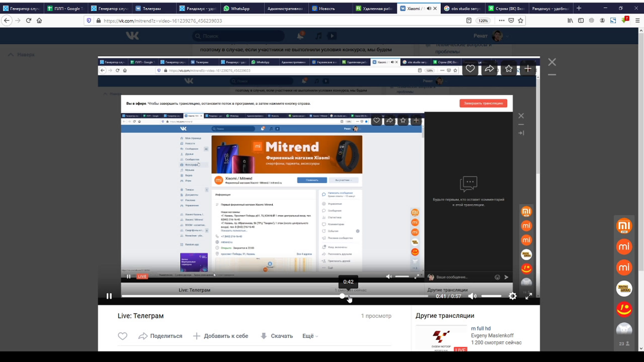The image size is (644, 362).
Task: Open the Firefox hamburger menu
Action: [x=637, y=21]
